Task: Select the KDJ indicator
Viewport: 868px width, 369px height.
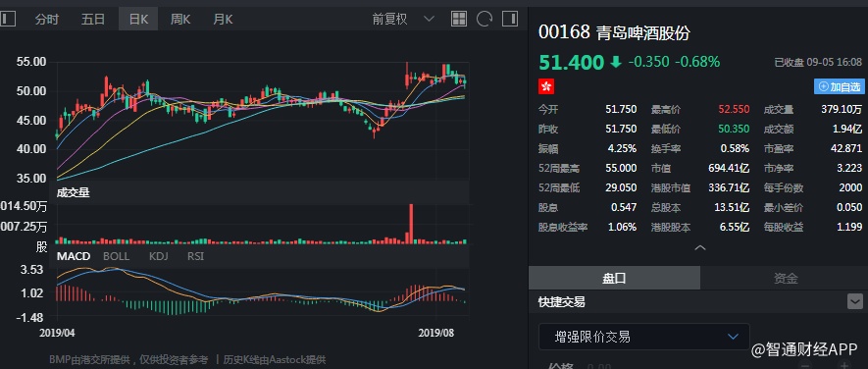Action: (x=158, y=256)
